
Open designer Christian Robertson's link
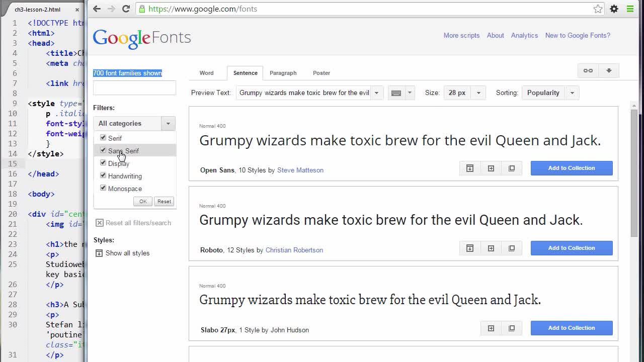(294, 250)
